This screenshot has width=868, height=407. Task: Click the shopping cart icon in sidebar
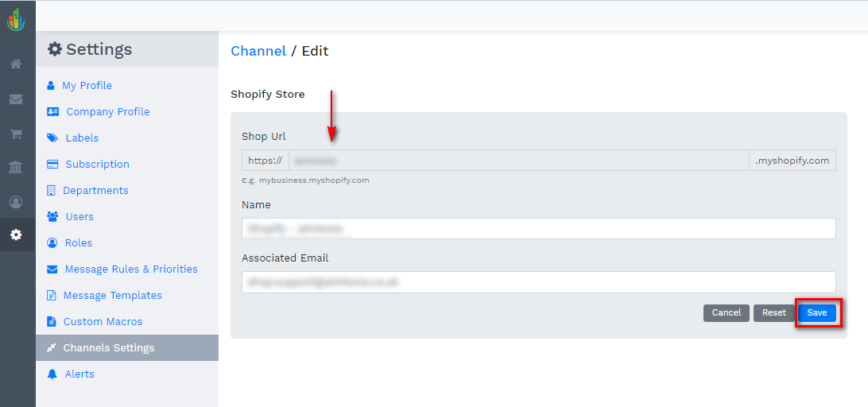[x=16, y=134]
